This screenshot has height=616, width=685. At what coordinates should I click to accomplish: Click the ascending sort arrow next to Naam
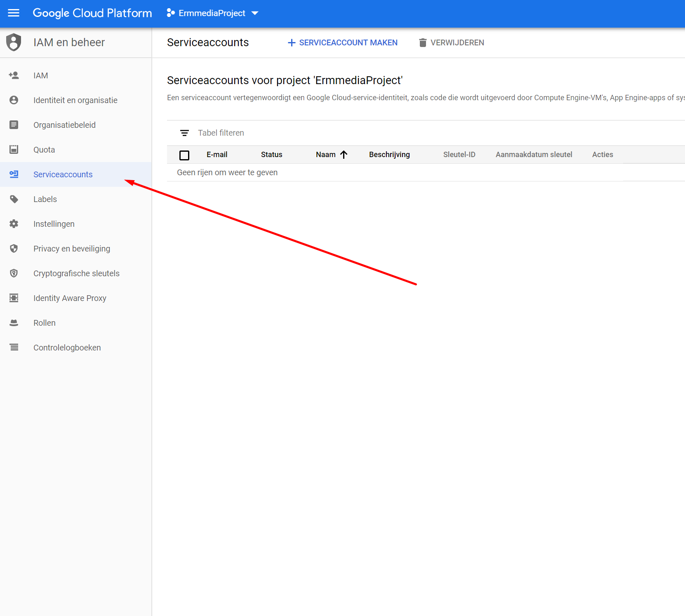[x=344, y=155]
